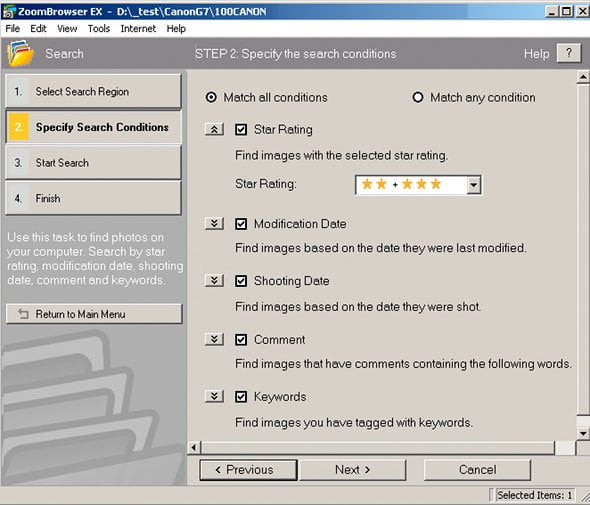590x505 pixels.
Task: Uncheck the Modification Date checkbox
Action: coord(241,224)
